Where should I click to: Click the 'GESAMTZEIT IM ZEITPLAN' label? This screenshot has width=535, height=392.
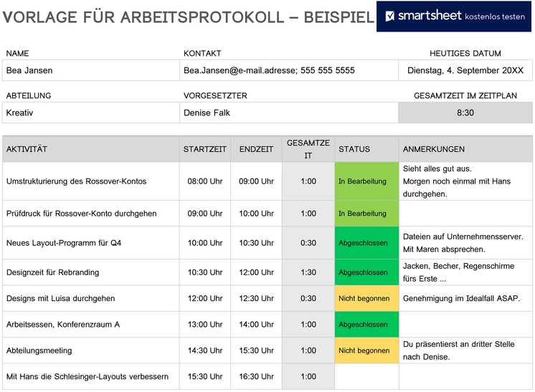pyautogui.click(x=465, y=96)
